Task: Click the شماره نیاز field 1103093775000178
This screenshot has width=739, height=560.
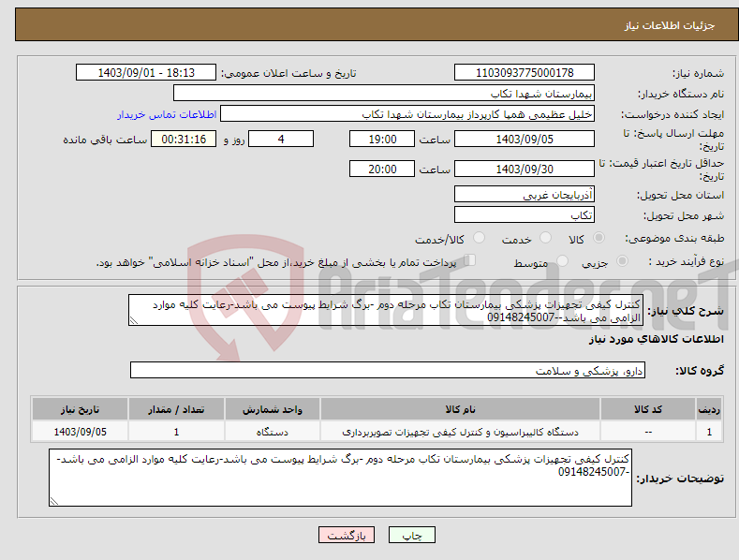Action: (525, 73)
